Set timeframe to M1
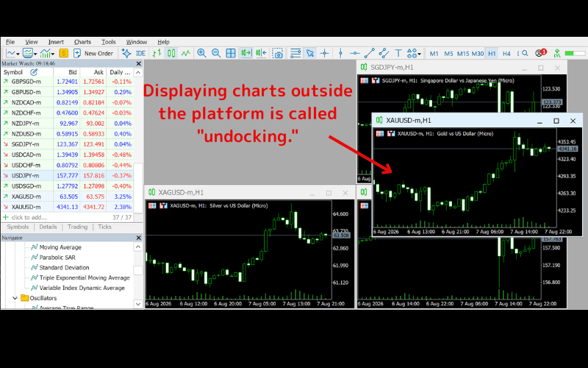This screenshot has width=588, height=368. point(434,54)
